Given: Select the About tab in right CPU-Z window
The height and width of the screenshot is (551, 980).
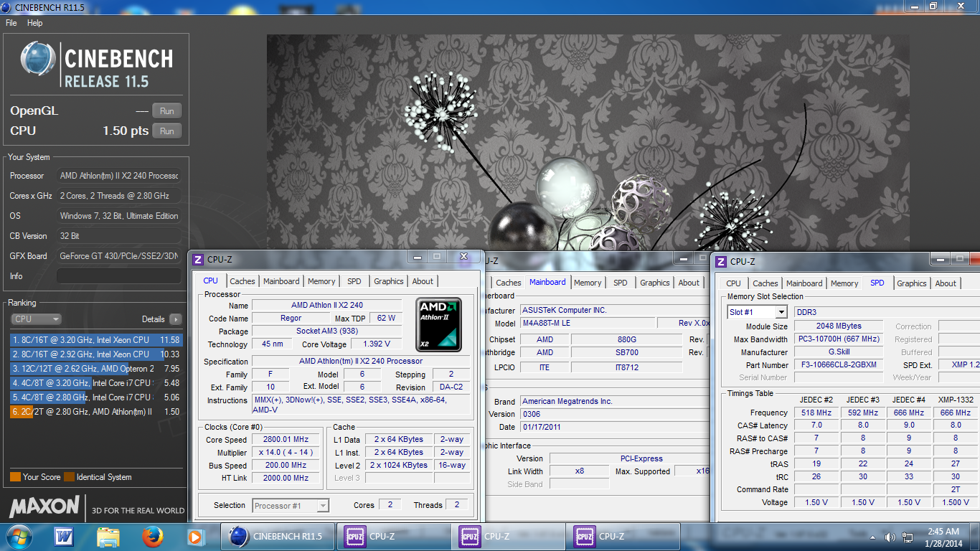Looking at the screenshot, I should coord(946,283).
